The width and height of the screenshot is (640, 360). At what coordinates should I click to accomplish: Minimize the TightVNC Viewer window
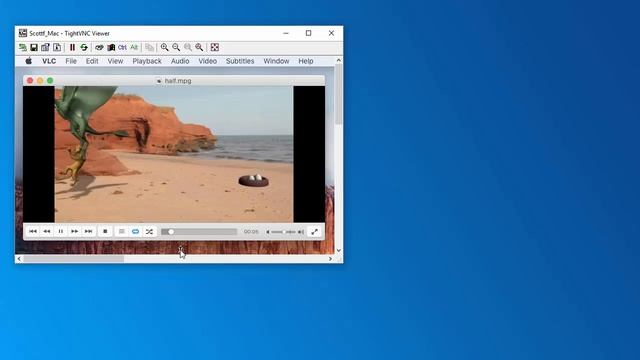coord(286,33)
